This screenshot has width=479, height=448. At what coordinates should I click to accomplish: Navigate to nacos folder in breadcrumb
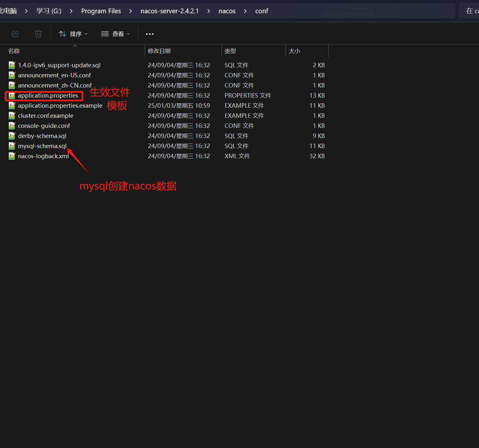point(227,11)
